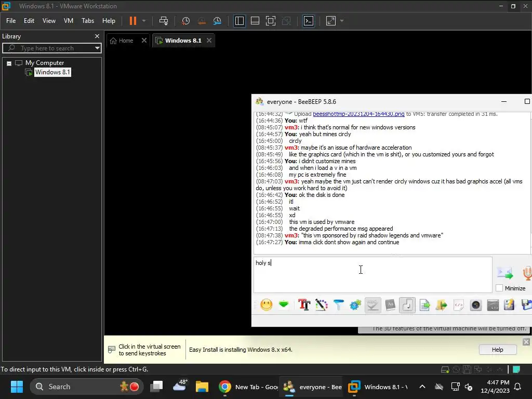532x399 pixels.
Task: Open the beesshottmp png file link
Action: click(358, 114)
